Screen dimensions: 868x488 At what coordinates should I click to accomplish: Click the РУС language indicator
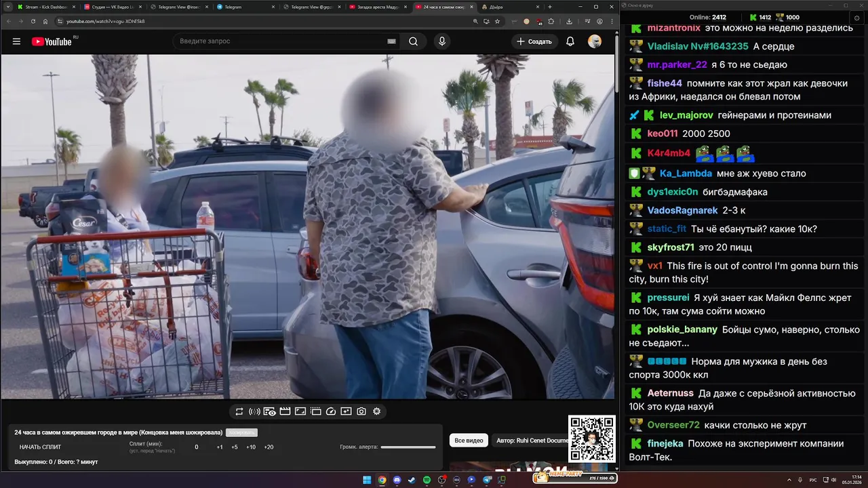coord(813,480)
